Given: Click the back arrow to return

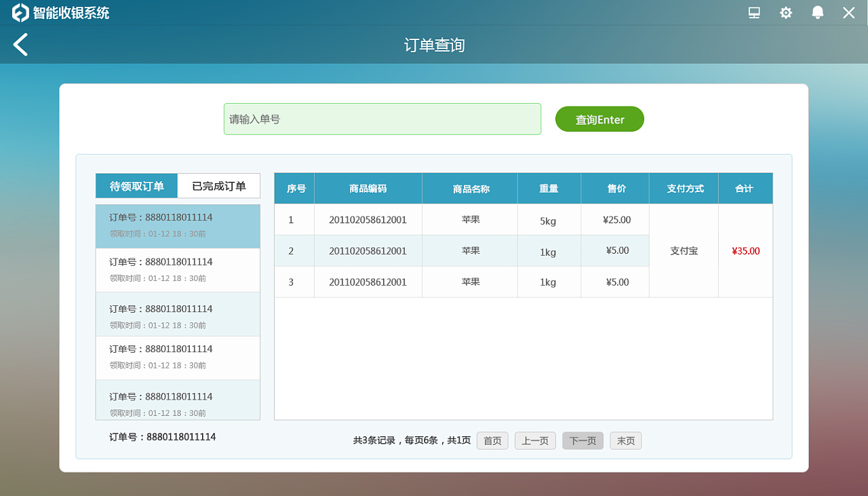Looking at the screenshot, I should tap(20, 44).
